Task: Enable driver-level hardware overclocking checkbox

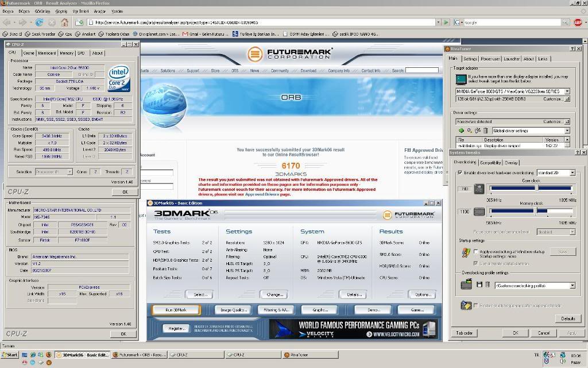Action: tap(460, 172)
